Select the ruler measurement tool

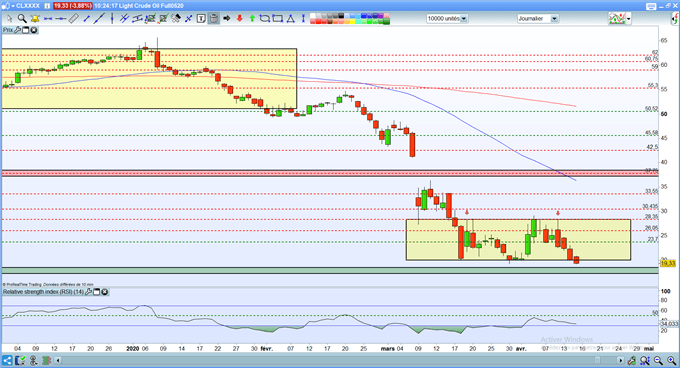point(73,18)
